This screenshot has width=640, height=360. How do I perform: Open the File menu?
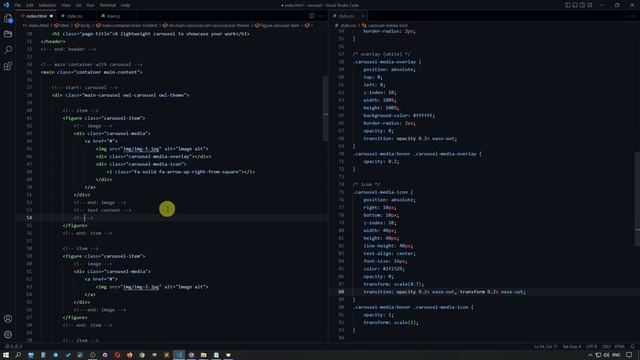[18, 5]
